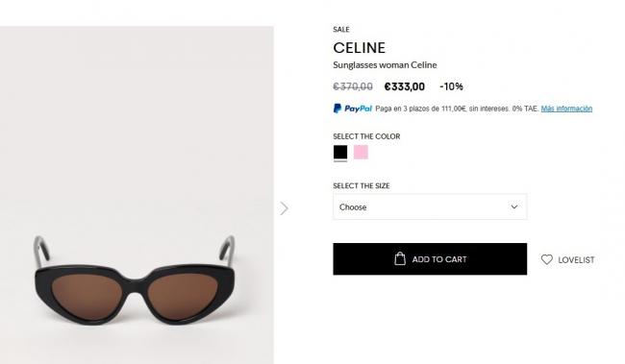Click the heart icon beside Lovelist

[x=546, y=259]
